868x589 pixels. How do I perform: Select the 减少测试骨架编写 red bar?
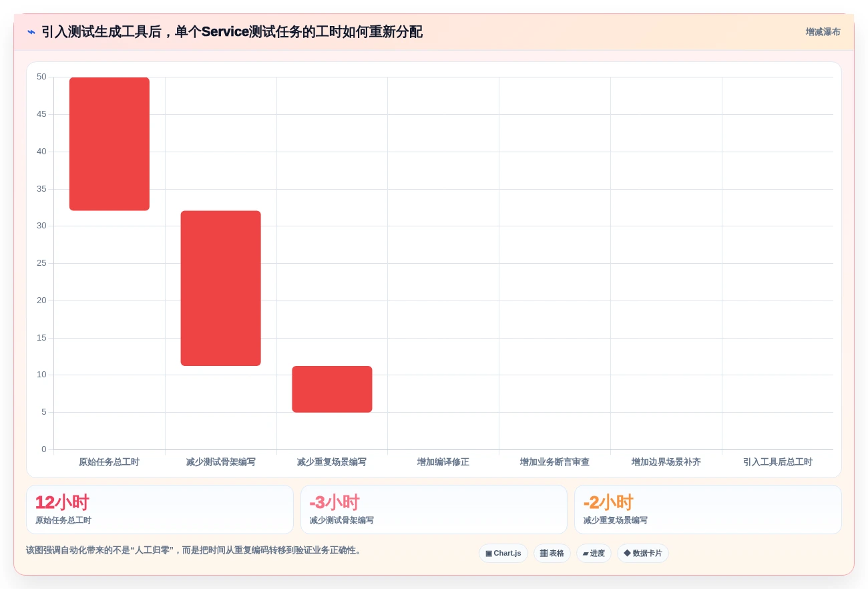[221, 288]
